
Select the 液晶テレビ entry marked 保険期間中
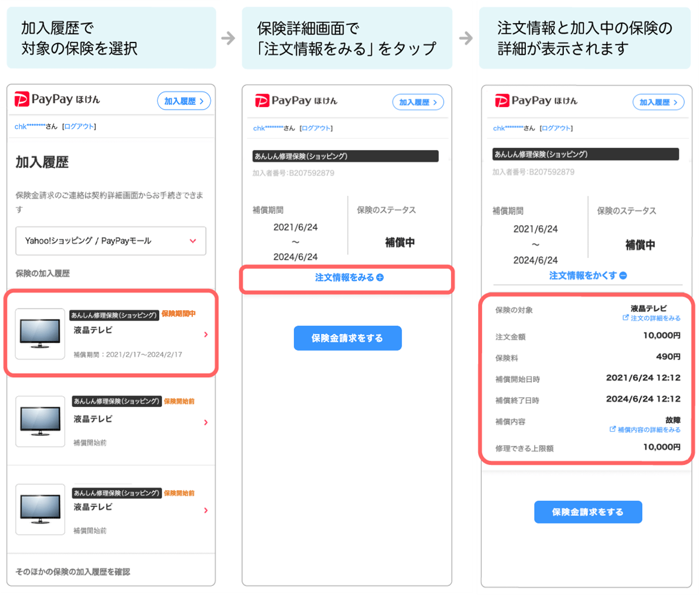tap(111, 334)
